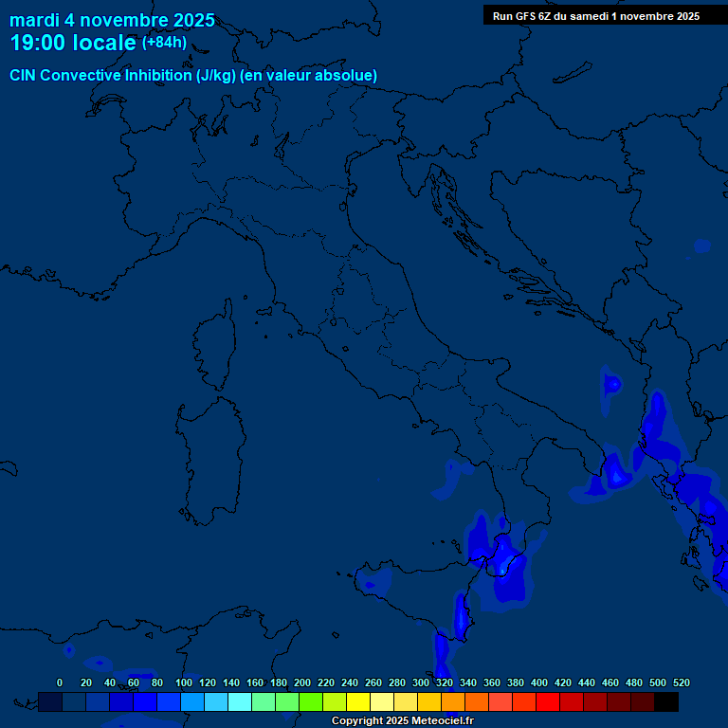Viewport: 728px width, 728px height.
Task: Pick the red swatch between 400 and 420
Action: pyautogui.click(x=547, y=702)
